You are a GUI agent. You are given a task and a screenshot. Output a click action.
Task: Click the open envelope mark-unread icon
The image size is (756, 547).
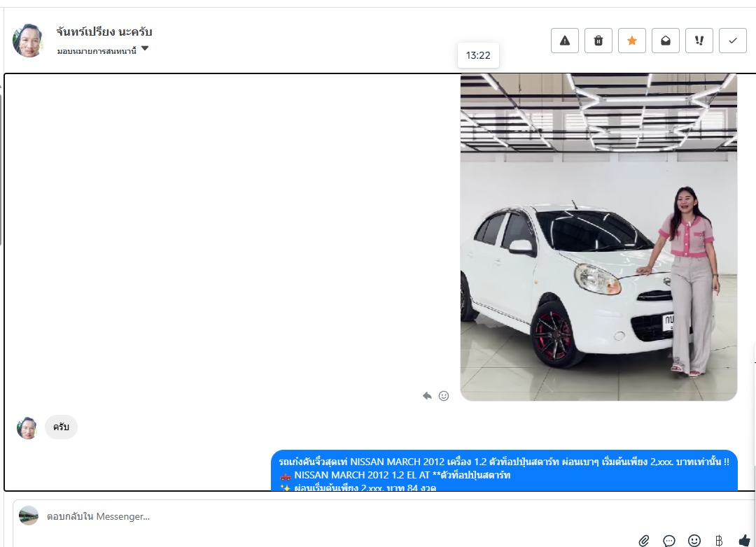coord(666,41)
